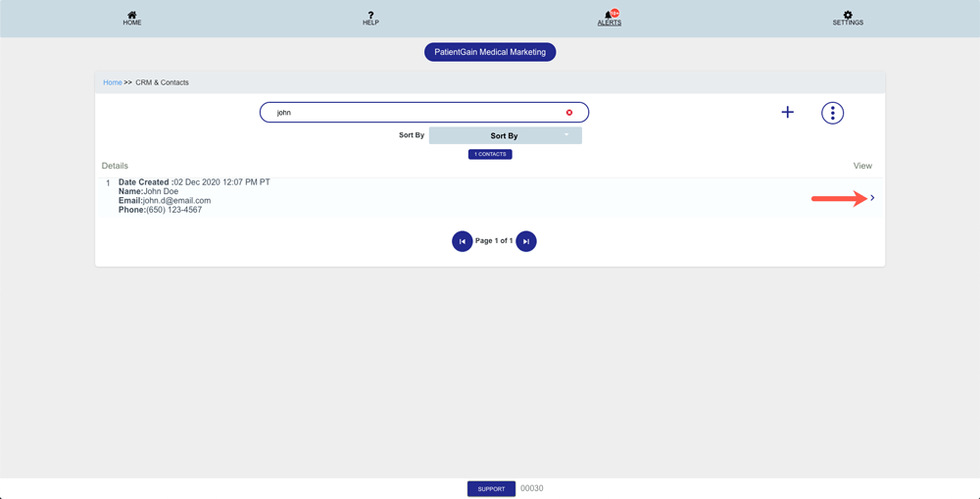The width and height of the screenshot is (980, 499).
Task: Open the Help question mark menu
Action: 370,18
